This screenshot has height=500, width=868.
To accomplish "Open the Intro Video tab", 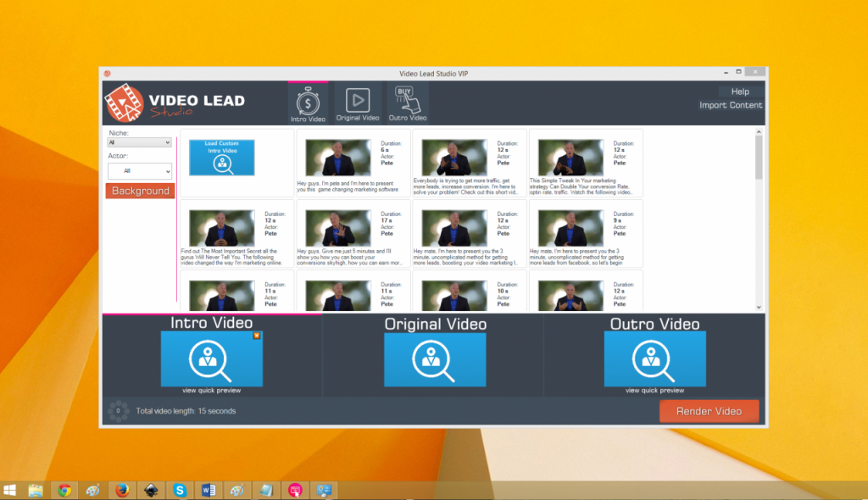I will click(x=308, y=104).
